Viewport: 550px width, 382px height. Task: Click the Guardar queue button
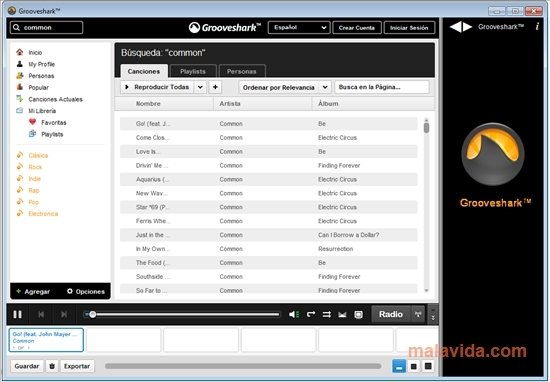[27, 366]
